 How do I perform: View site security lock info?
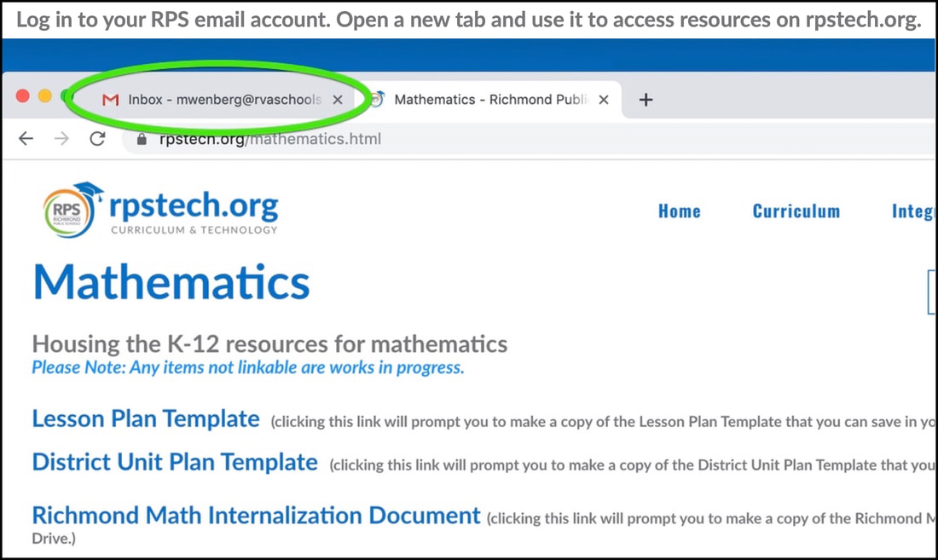pos(142,139)
